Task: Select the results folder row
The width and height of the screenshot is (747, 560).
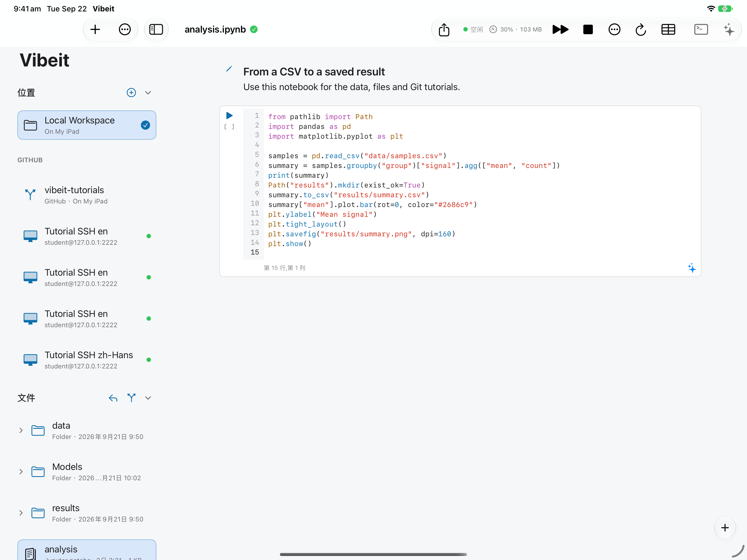Action: [87, 513]
